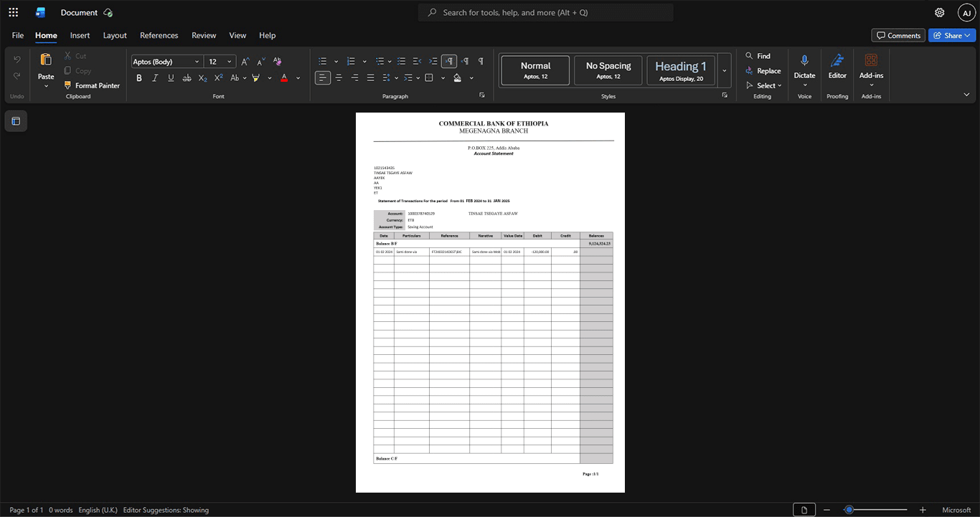
Task: Switch to the References tab
Action: pos(159,35)
